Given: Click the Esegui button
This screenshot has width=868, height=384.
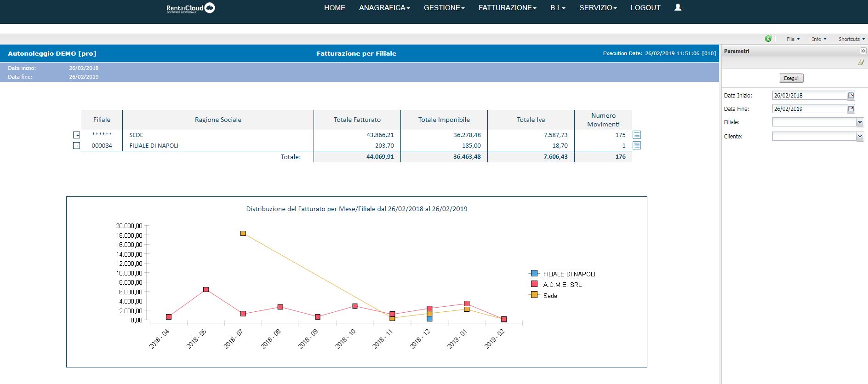Looking at the screenshot, I should coord(791,78).
